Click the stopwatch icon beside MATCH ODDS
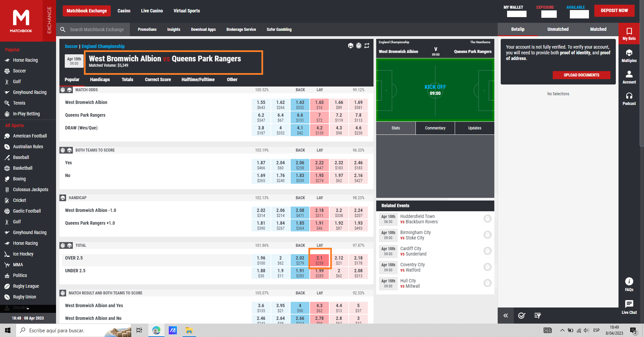Screen dimensions: 644x337 click(x=63, y=90)
